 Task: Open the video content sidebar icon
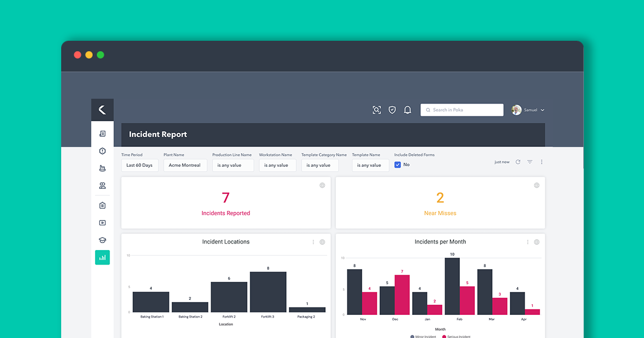[x=102, y=223]
